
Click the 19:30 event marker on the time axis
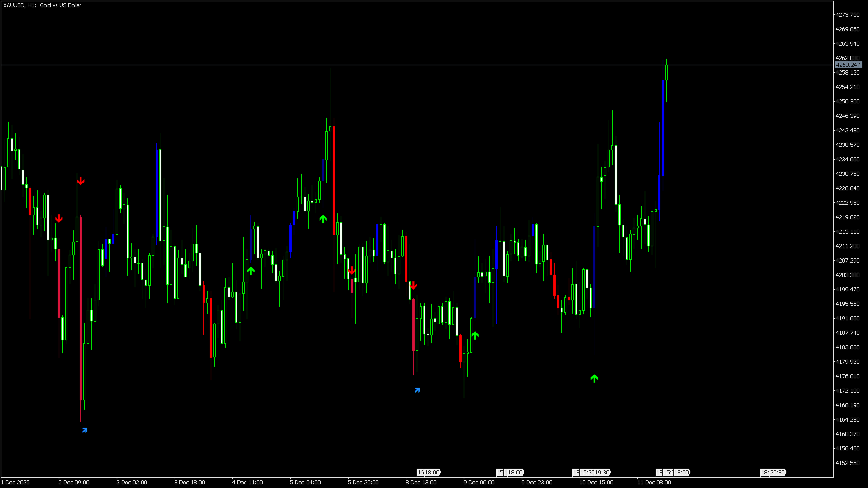[602, 472]
